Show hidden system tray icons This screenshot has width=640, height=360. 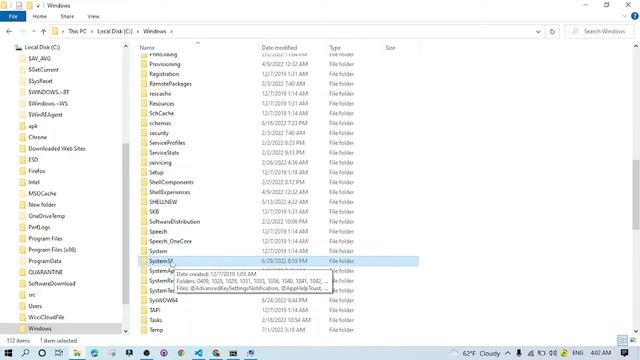click(x=508, y=353)
